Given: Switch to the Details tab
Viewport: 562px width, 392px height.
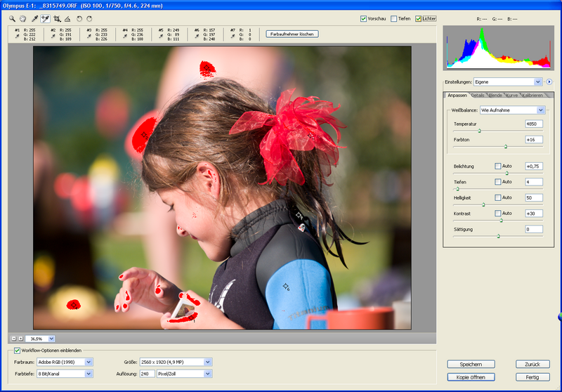Looking at the screenshot, I should point(478,95).
